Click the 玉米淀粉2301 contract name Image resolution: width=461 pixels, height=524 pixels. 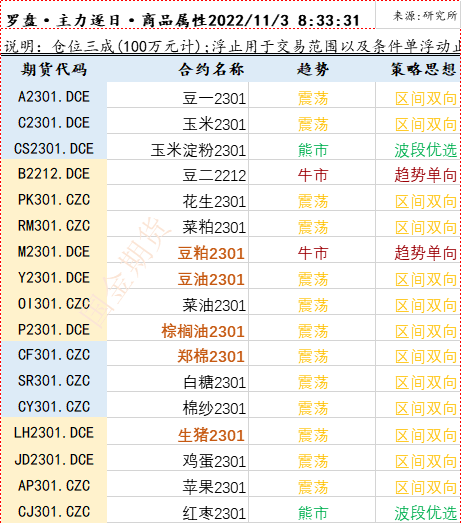click(198, 150)
